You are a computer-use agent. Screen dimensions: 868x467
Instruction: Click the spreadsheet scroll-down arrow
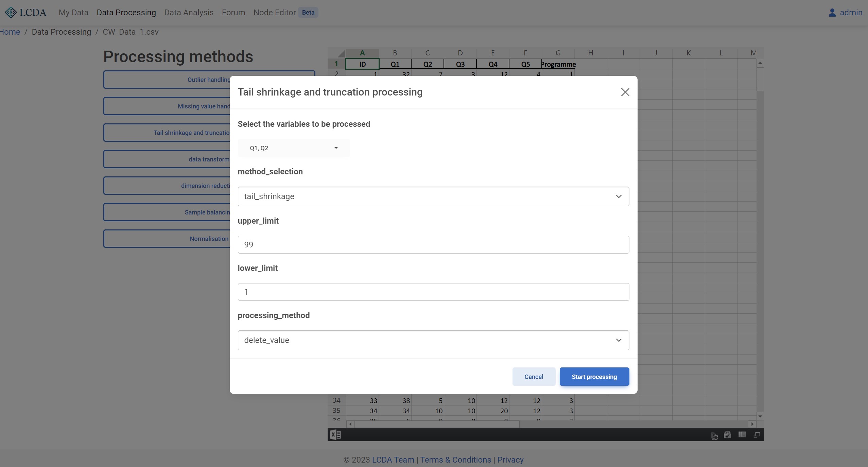pyautogui.click(x=760, y=416)
